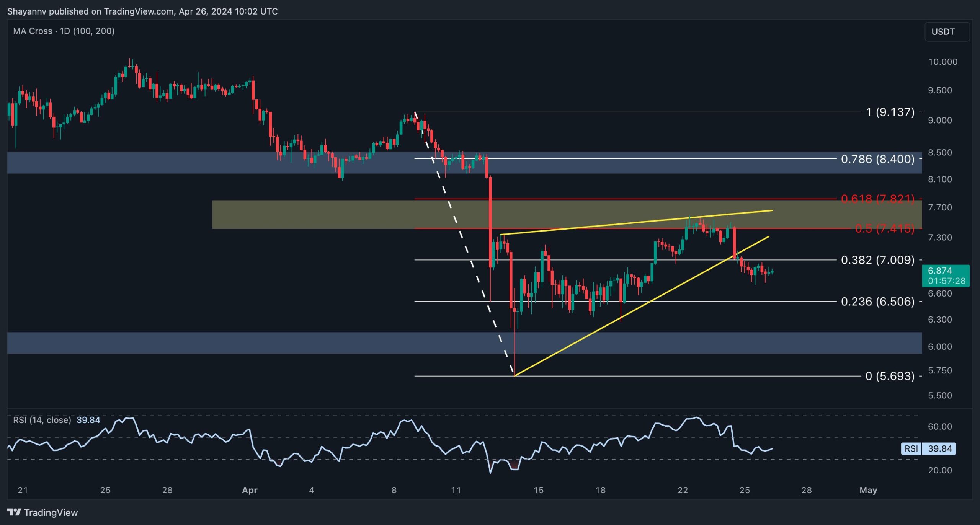
Task: Click the 5.750 price axis value
Action: [x=940, y=370]
